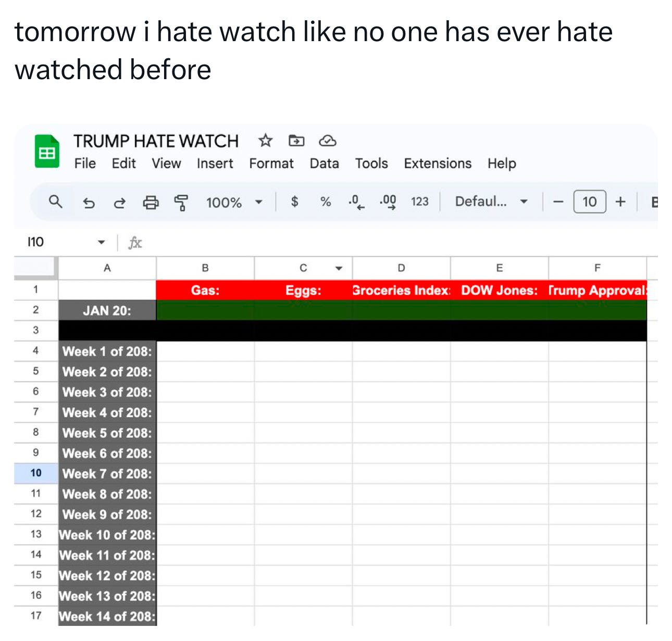Open the name box dropdown arrow
This screenshot has height=641, width=672.
(101, 242)
